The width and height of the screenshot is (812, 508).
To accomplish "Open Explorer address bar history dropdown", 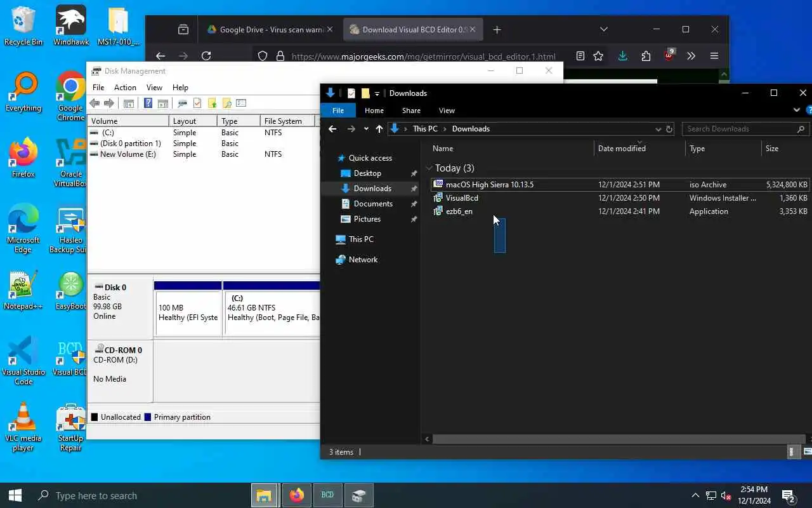I will pyautogui.click(x=658, y=129).
